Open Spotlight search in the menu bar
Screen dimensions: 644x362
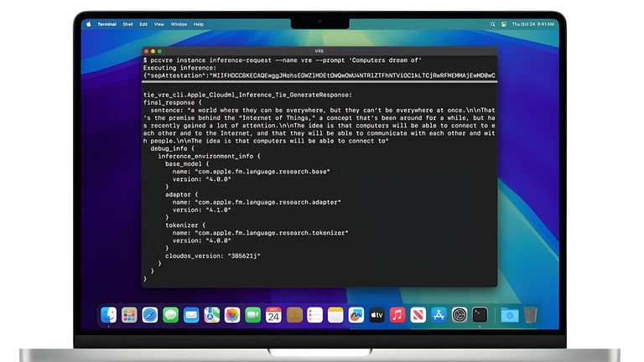[492, 24]
